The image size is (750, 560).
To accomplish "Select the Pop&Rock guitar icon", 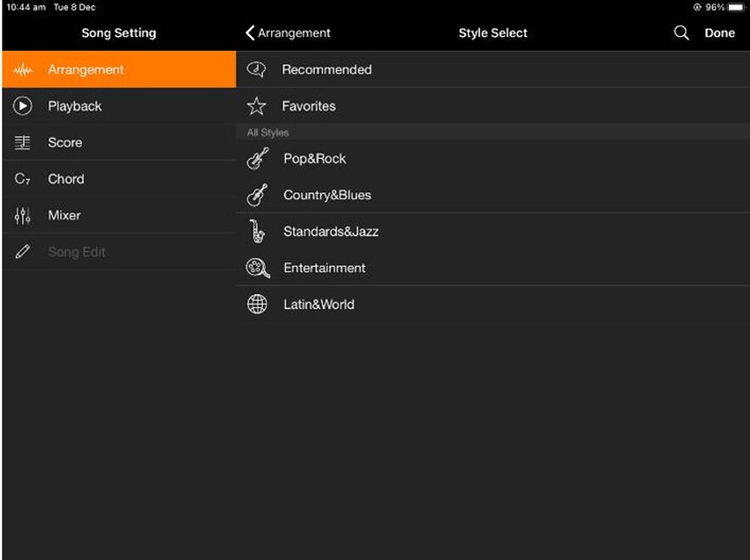I will tap(257, 159).
